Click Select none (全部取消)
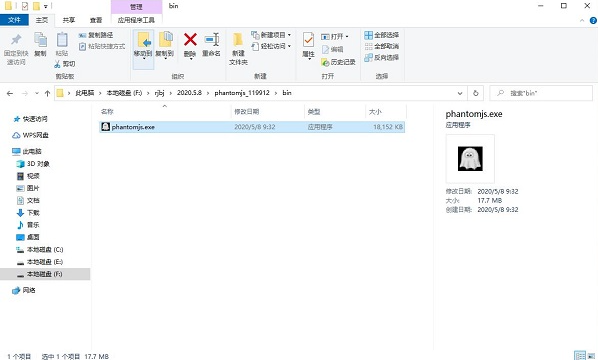The image size is (598, 360). click(382, 47)
